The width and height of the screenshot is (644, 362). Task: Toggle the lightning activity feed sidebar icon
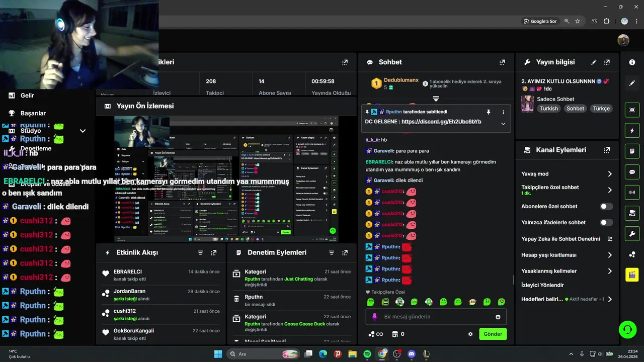click(632, 131)
